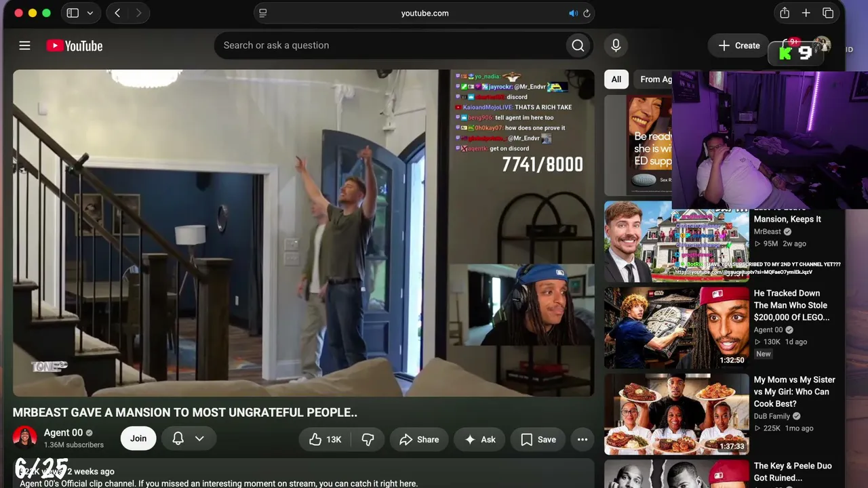The height and width of the screenshot is (488, 868).
Task: Mute this tab's audio from address bar
Action: point(573,13)
